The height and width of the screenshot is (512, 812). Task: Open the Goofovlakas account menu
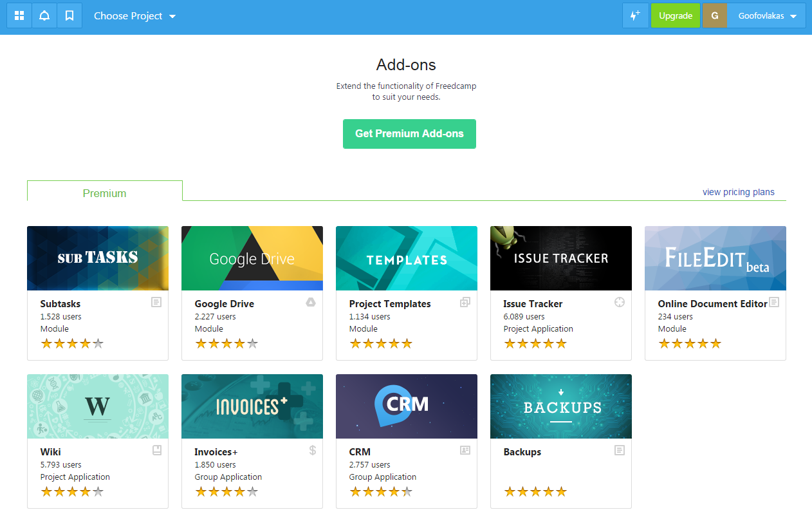pyautogui.click(x=767, y=15)
